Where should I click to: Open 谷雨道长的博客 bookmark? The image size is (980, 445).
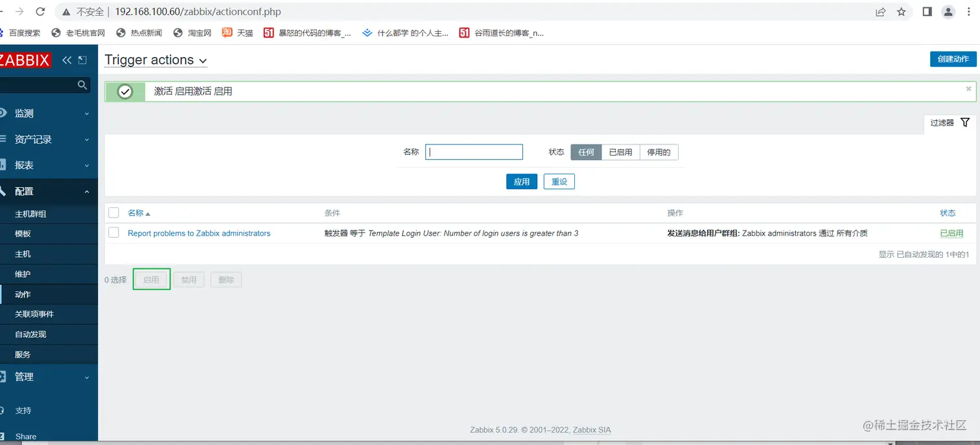pos(502,32)
